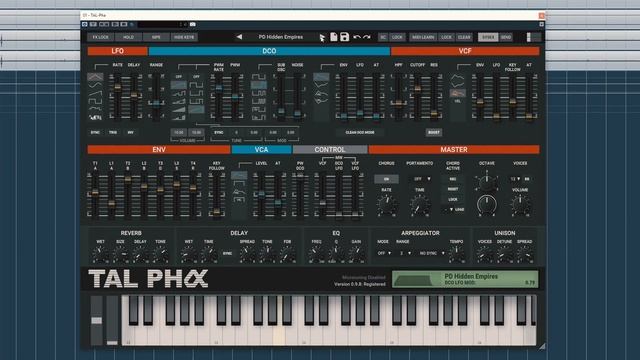Toggle the HOLD button
This screenshot has width=640, height=360.
coord(129,37)
